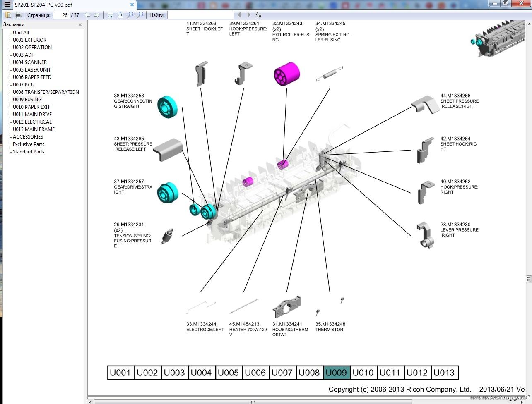Click the open file toolbar icon
The height and width of the screenshot is (404, 532).
pyautogui.click(x=8, y=15)
